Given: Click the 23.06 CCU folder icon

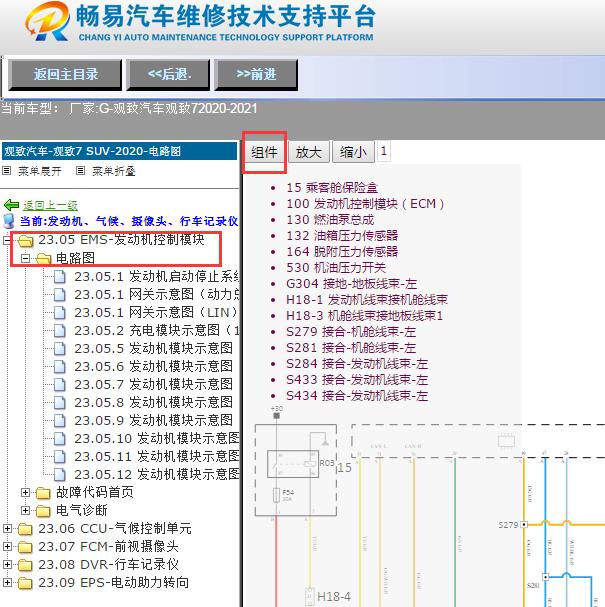Looking at the screenshot, I should pyautogui.click(x=26, y=529).
